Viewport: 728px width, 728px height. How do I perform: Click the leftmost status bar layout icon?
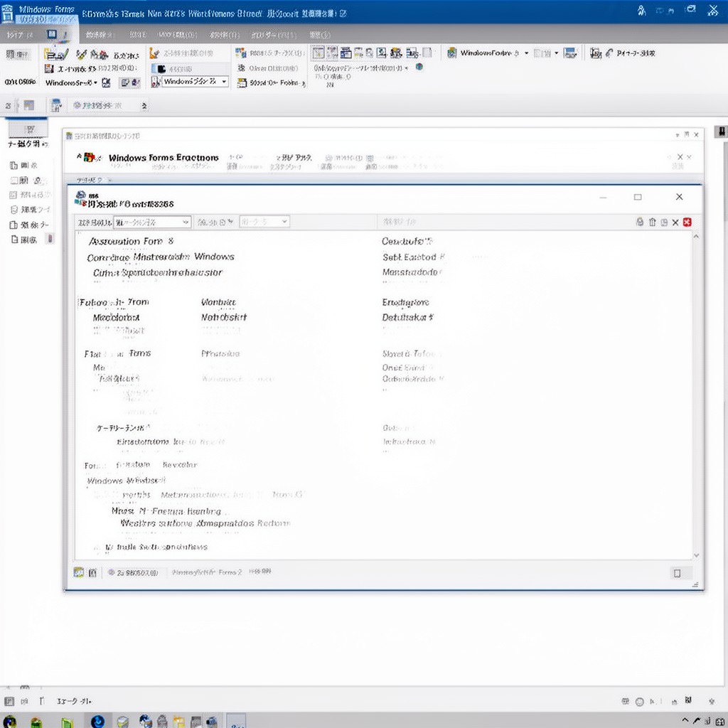(9, 701)
